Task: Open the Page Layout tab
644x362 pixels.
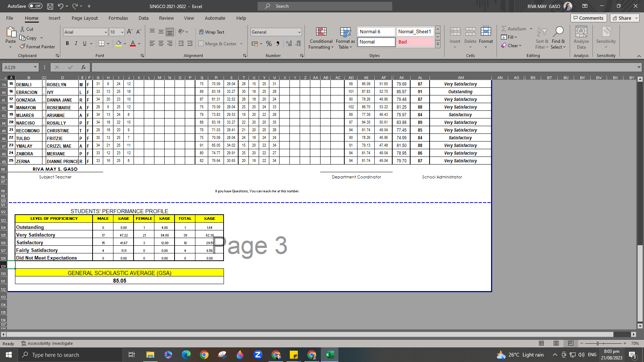Action: [x=85, y=18]
